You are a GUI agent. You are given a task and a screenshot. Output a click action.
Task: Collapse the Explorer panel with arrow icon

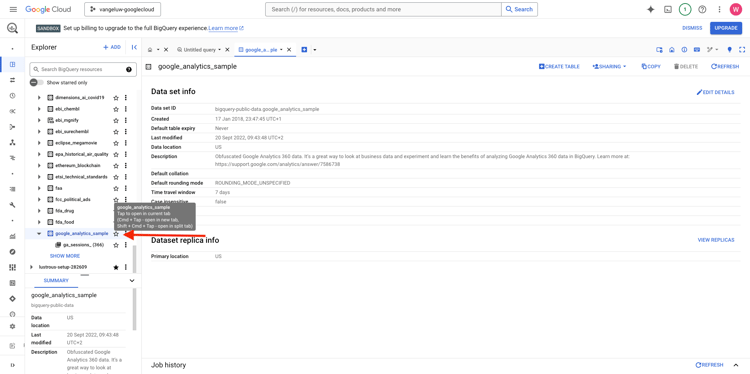tap(134, 47)
